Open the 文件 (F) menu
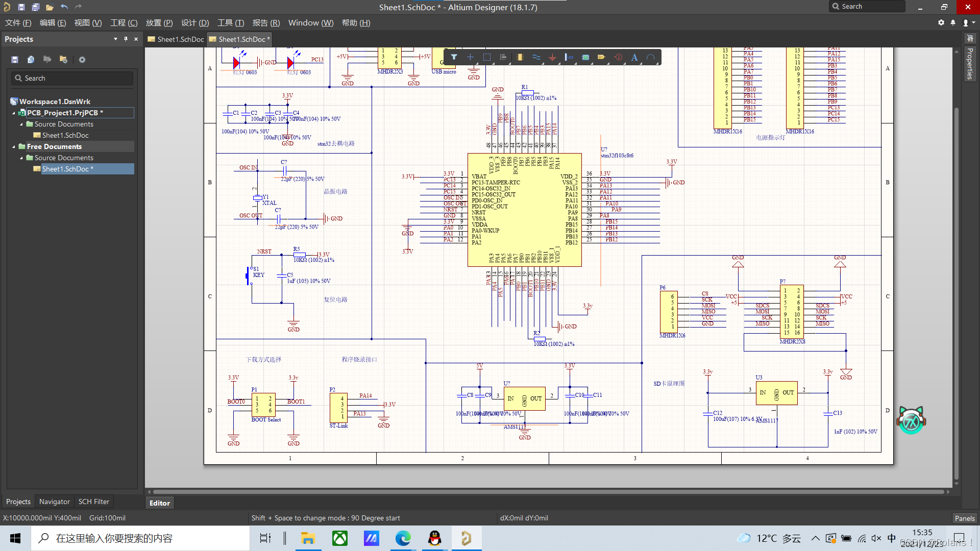The height and width of the screenshot is (551, 980). [18, 23]
